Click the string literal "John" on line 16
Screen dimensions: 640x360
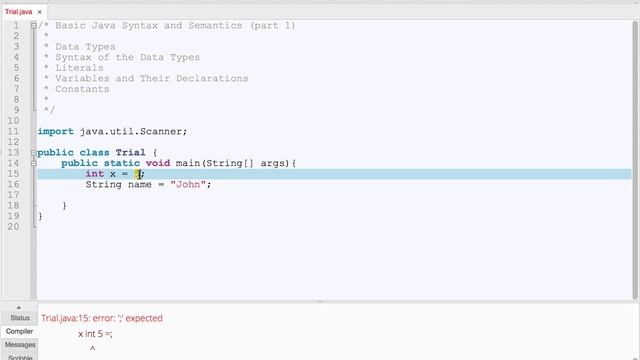coord(188,184)
